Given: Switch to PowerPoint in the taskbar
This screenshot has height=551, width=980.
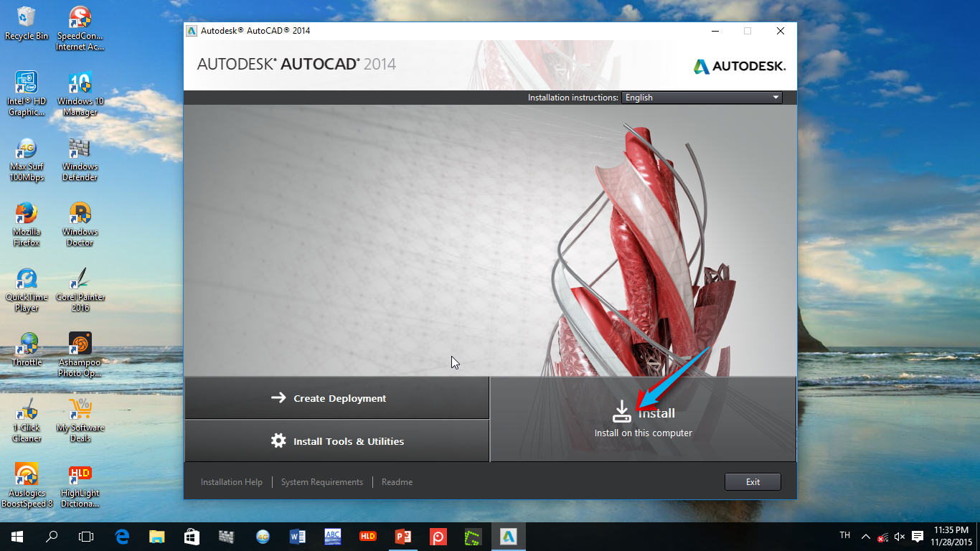Looking at the screenshot, I should (x=403, y=537).
